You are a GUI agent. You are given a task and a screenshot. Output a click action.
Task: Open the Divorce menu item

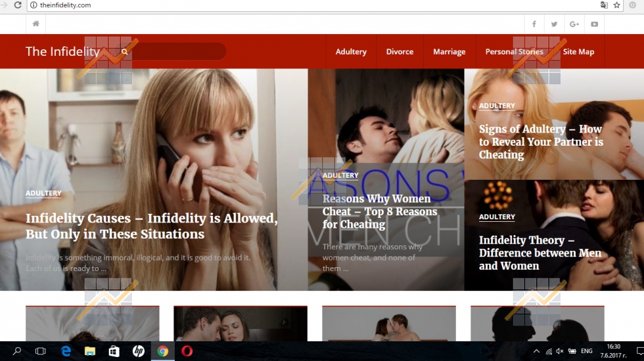pos(400,52)
